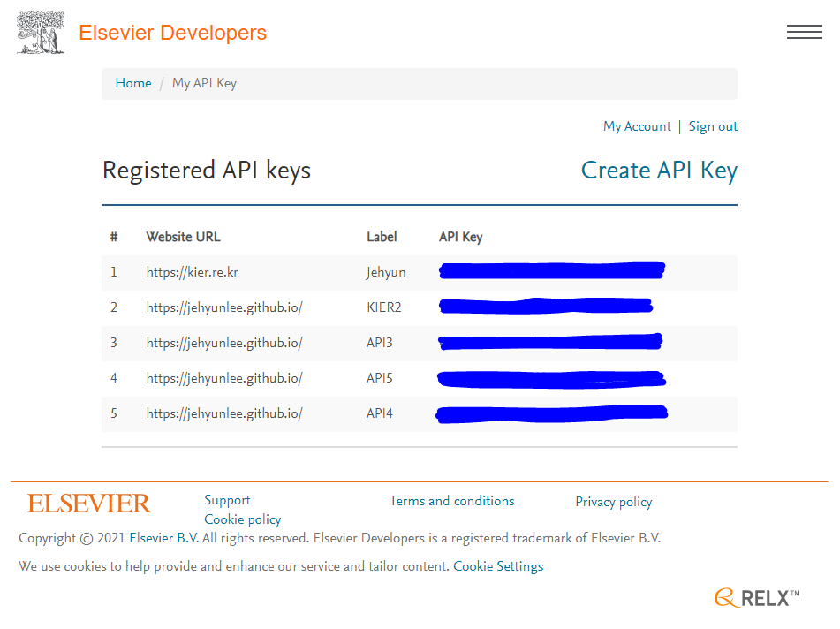Click the RELX logo
This screenshot has height=629, width=840.
(757, 598)
